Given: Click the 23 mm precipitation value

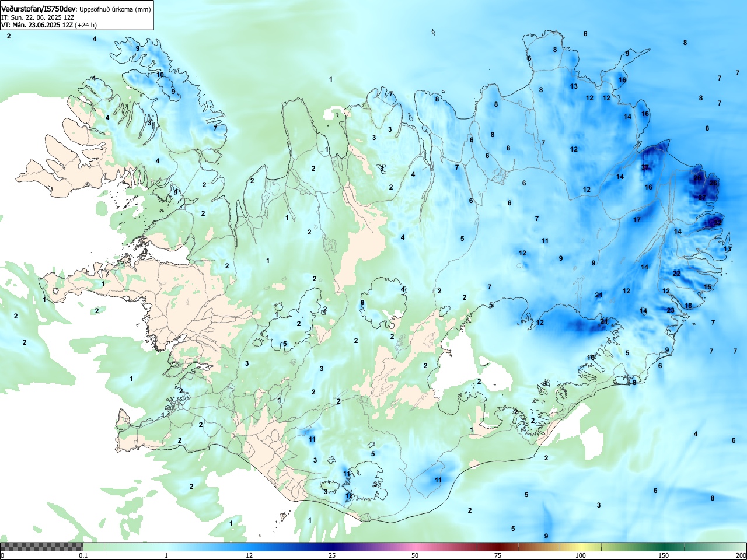Looking at the screenshot, I should (x=671, y=310).
